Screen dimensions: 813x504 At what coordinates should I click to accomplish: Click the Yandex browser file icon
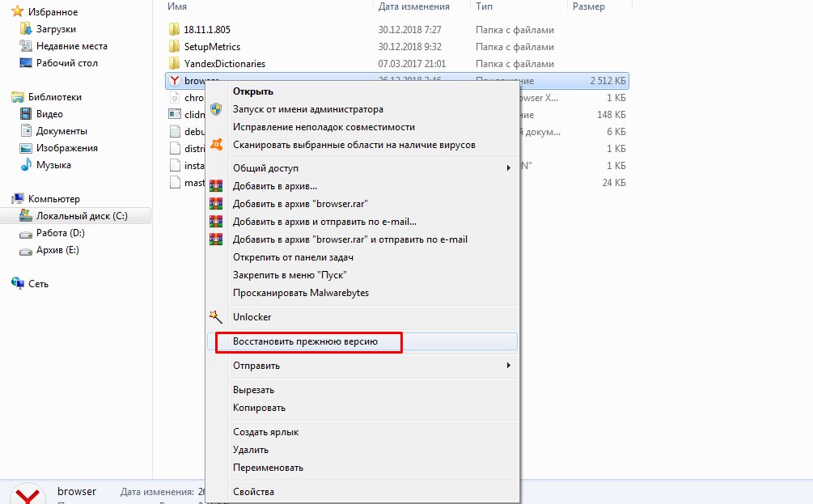[174, 81]
